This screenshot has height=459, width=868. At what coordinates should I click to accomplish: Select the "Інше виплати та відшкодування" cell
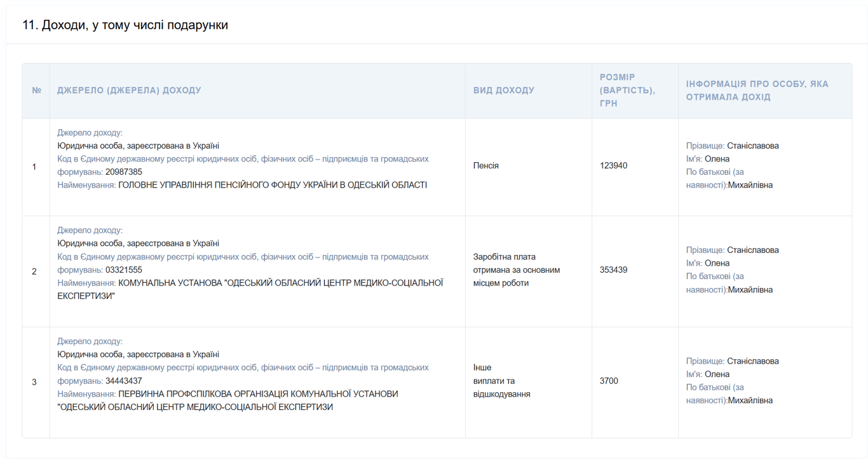pyautogui.click(x=502, y=381)
